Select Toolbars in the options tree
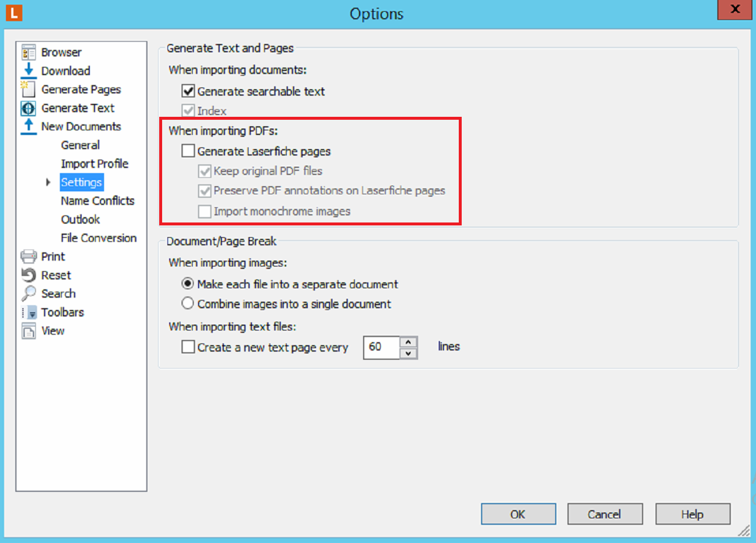This screenshot has height=543, width=756. point(63,312)
